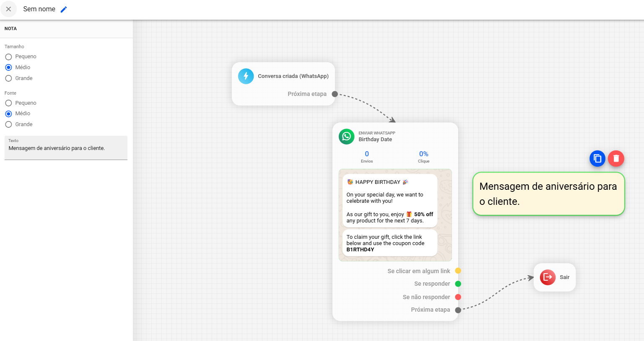644x341 pixels.
Task: Close the flow editor with X icon
Action: pyautogui.click(x=8, y=9)
